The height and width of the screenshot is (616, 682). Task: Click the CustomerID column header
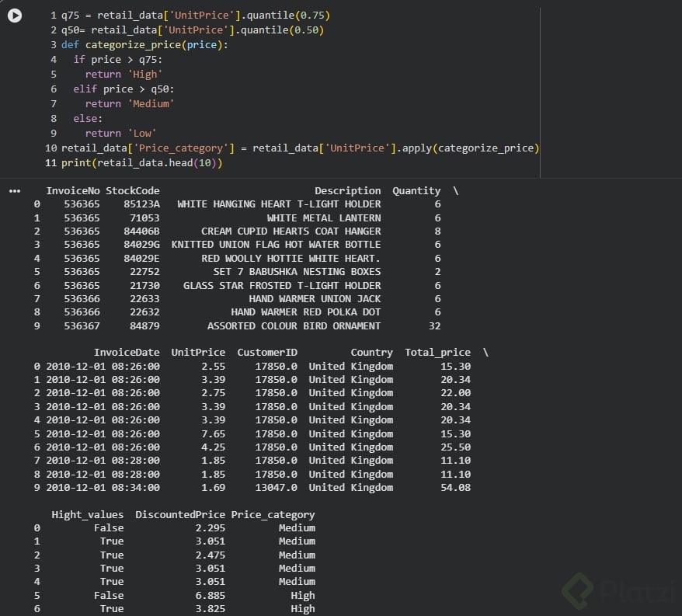tap(267, 353)
